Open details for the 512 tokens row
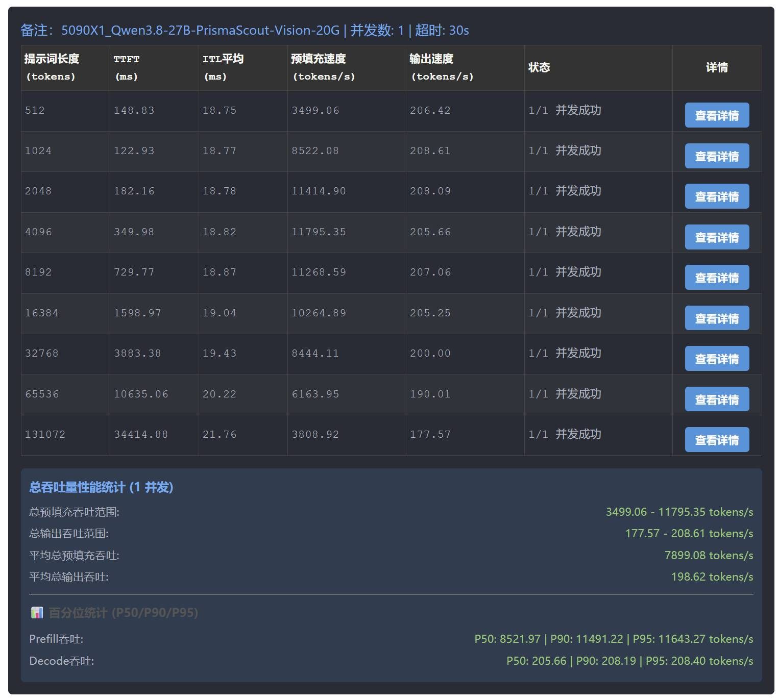 717,115
